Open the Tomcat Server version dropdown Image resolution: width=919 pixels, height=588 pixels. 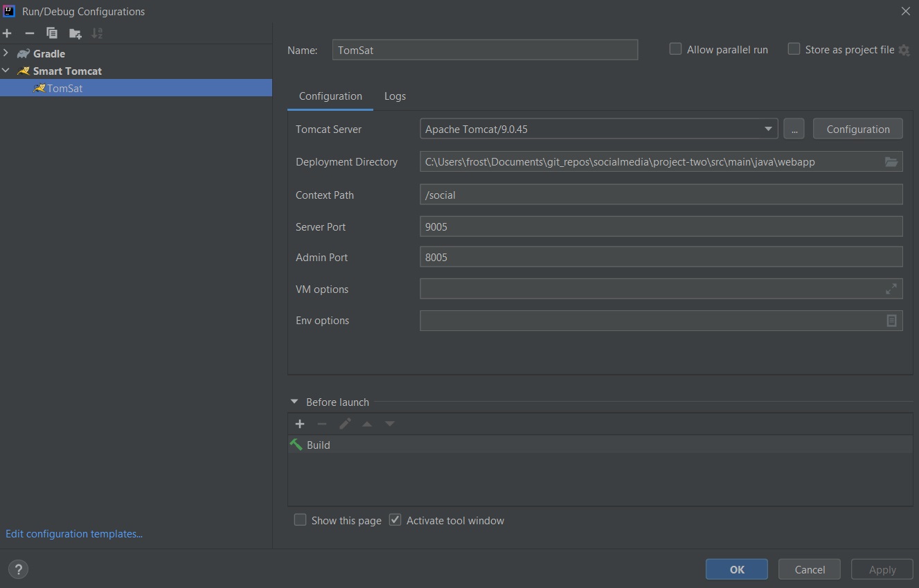[x=767, y=129]
